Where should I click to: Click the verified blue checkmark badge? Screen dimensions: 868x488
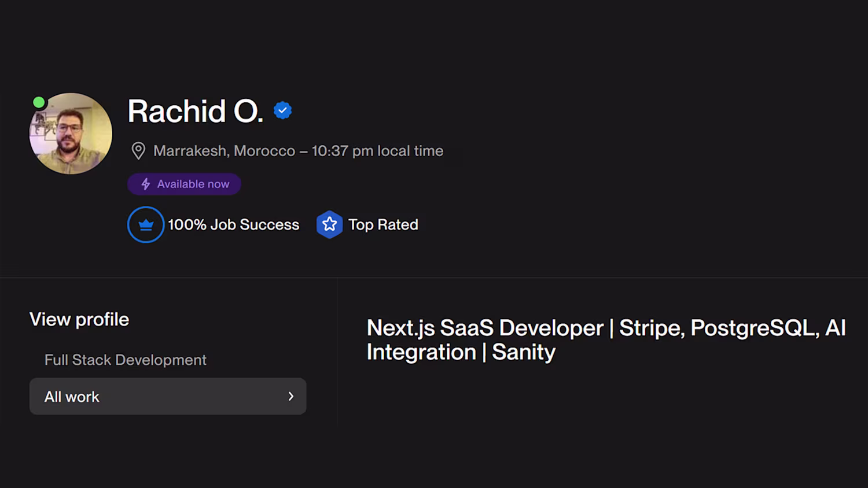point(282,110)
